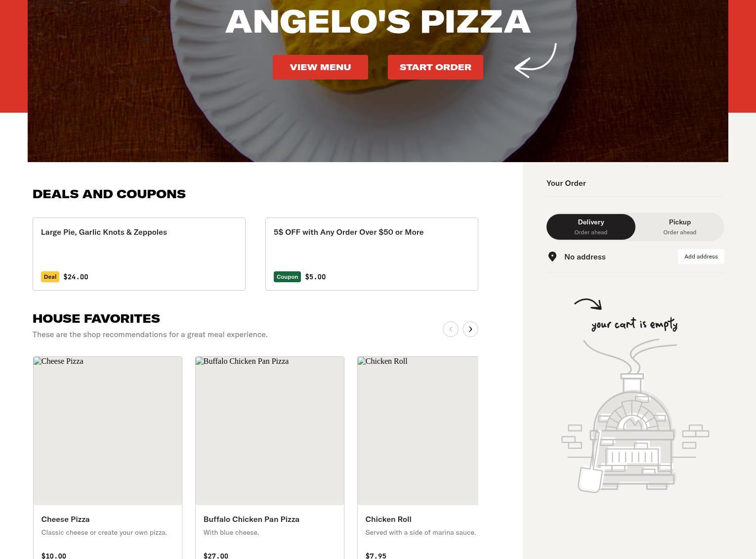Click the View Menu button
The image size is (756, 559).
[320, 67]
